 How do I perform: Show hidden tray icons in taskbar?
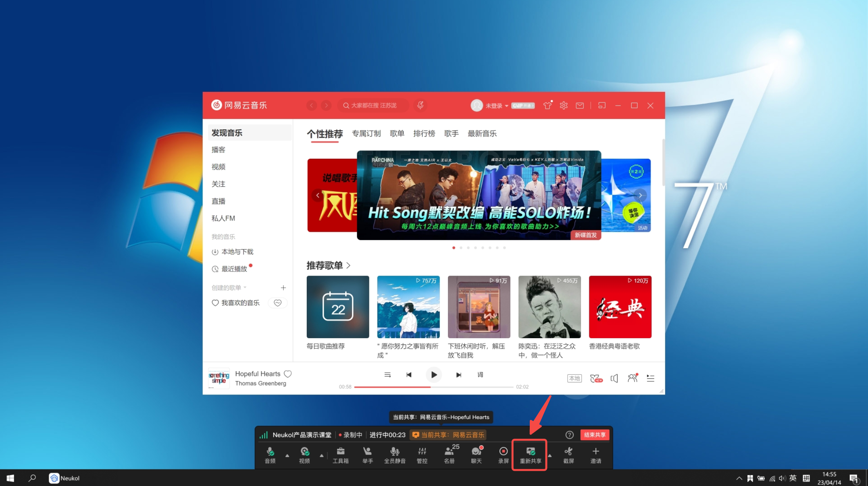tap(739, 478)
